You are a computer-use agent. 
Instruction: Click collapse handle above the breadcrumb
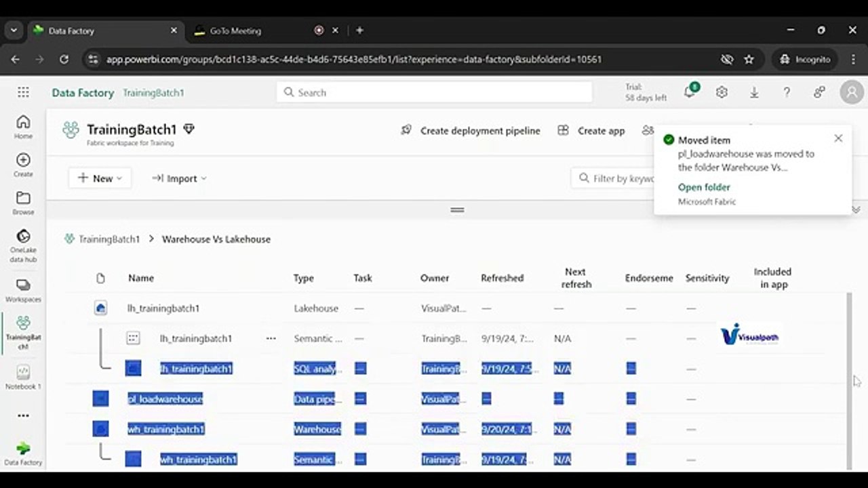coord(457,210)
